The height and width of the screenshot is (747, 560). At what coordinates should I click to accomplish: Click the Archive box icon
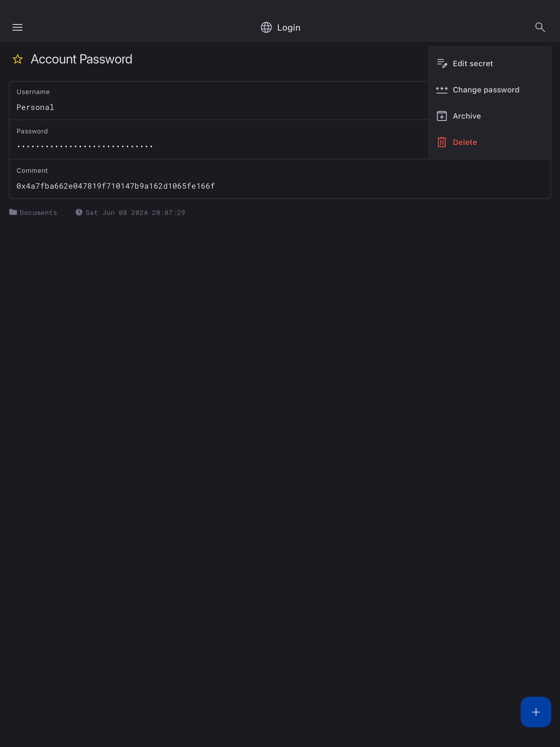tap(442, 116)
